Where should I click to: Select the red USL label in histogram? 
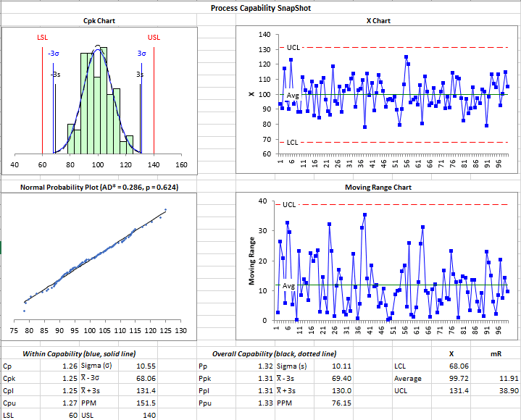click(x=154, y=38)
